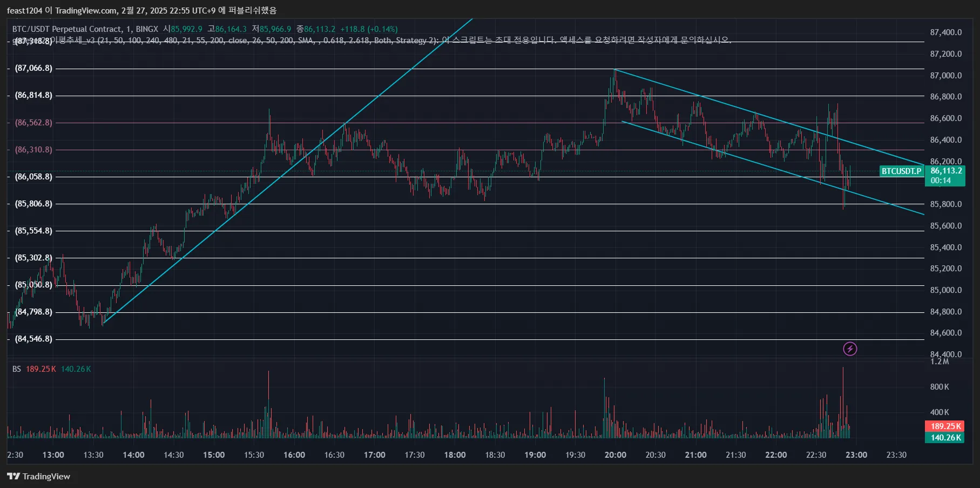Click the 13:00 time axis label

tap(53, 455)
